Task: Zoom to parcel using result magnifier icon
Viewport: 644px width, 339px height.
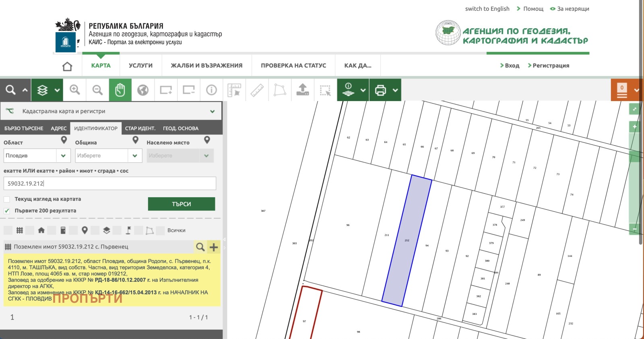Action: (200, 247)
